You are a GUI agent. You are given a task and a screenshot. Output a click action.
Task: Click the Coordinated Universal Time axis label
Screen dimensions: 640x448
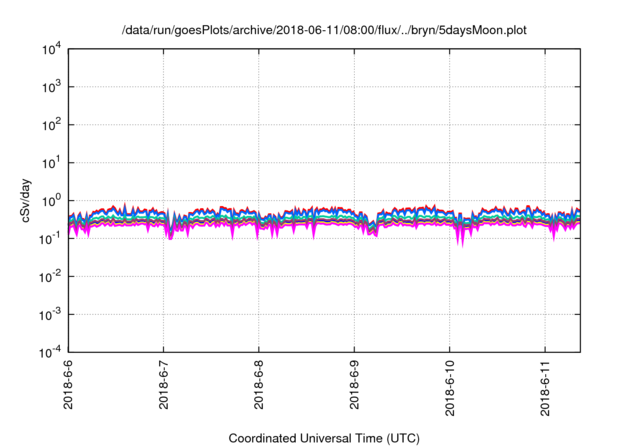[x=325, y=438]
